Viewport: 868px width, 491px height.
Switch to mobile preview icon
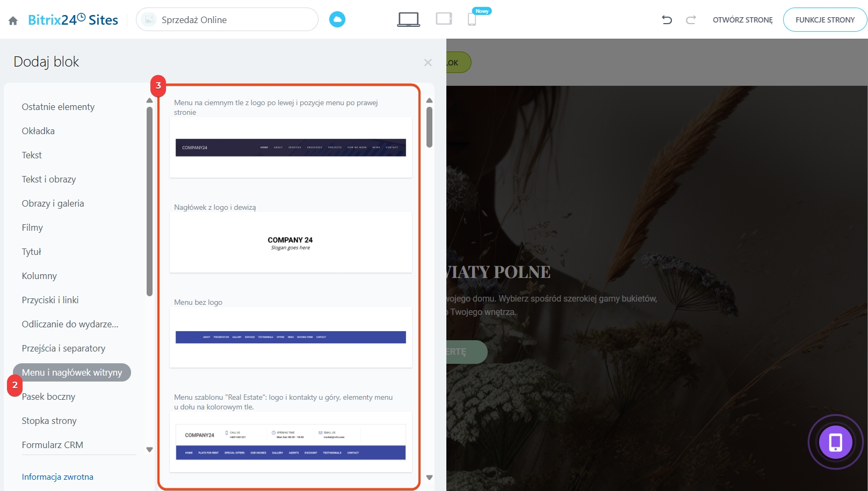pos(472,19)
